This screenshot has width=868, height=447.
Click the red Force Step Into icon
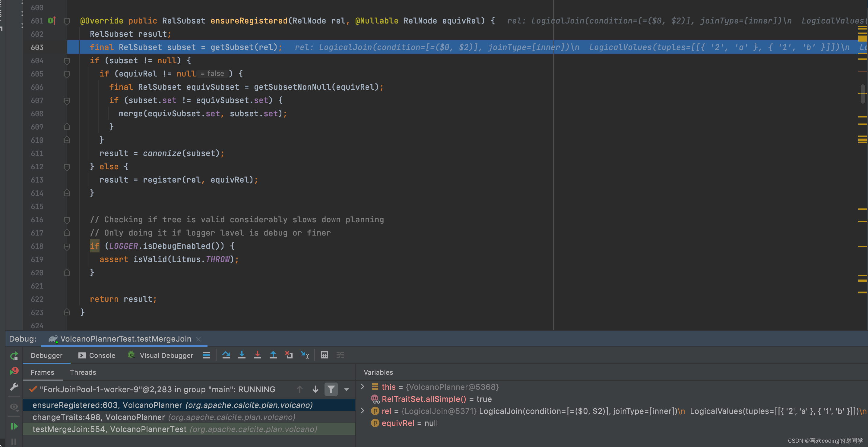coord(258,355)
